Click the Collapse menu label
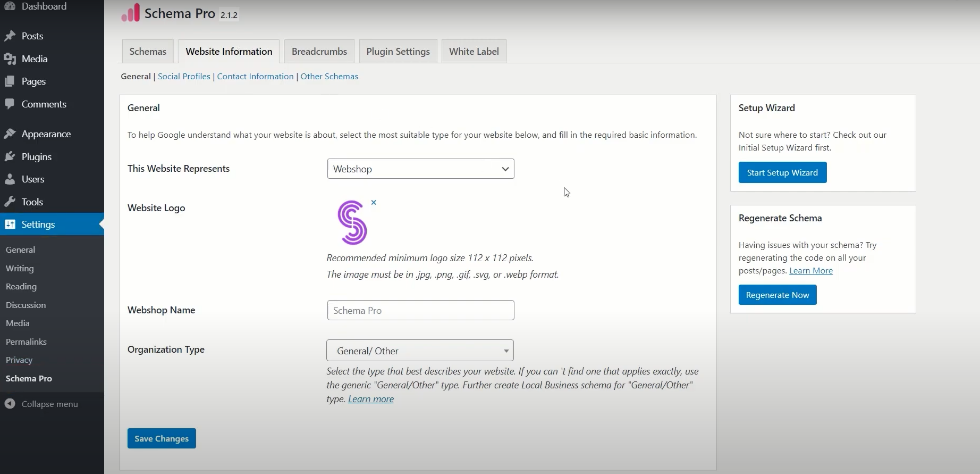The image size is (980, 474). tap(49, 404)
